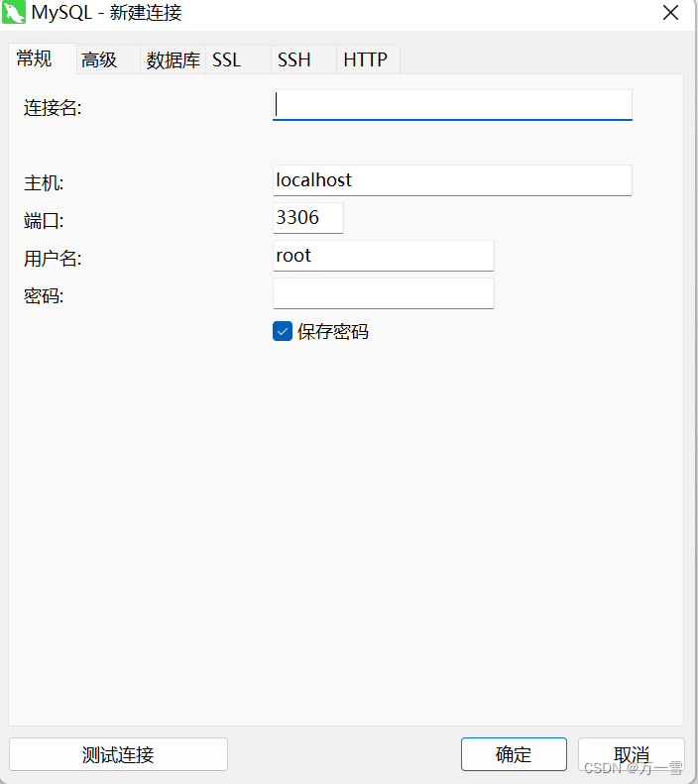Select the 用户名 field with root
This screenshot has height=784, width=698.
(384, 256)
